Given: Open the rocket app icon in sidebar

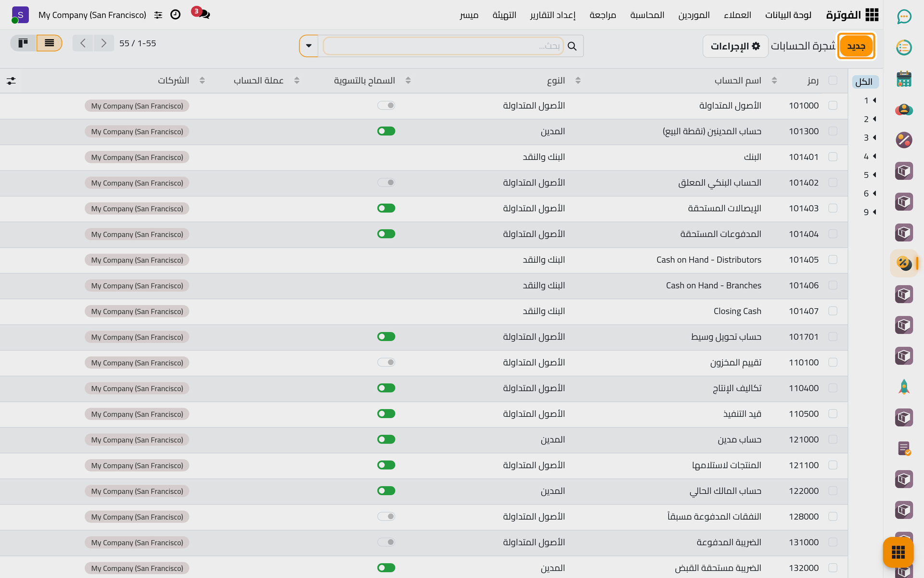Looking at the screenshot, I should pyautogui.click(x=904, y=387).
